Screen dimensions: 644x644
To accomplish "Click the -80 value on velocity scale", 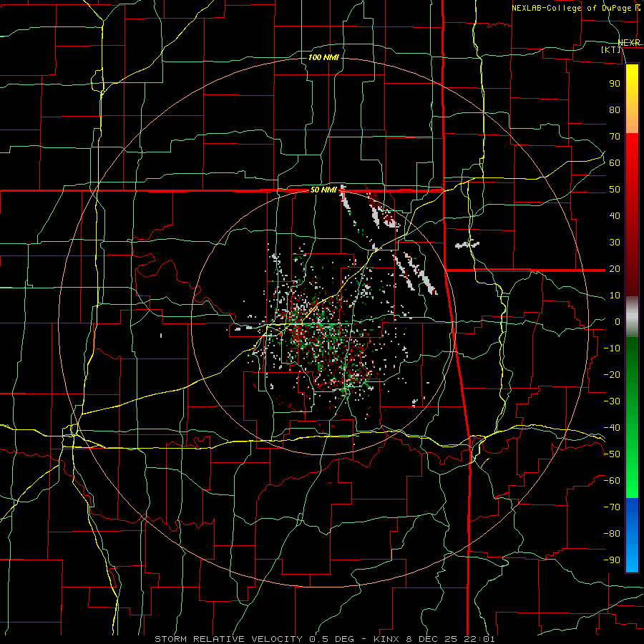I will 612,534.
